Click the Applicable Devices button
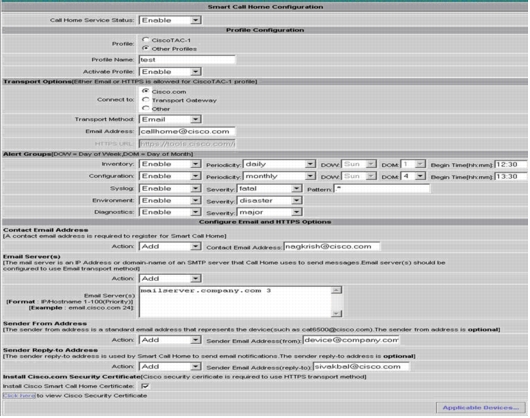530x418 pixels. click(481, 408)
